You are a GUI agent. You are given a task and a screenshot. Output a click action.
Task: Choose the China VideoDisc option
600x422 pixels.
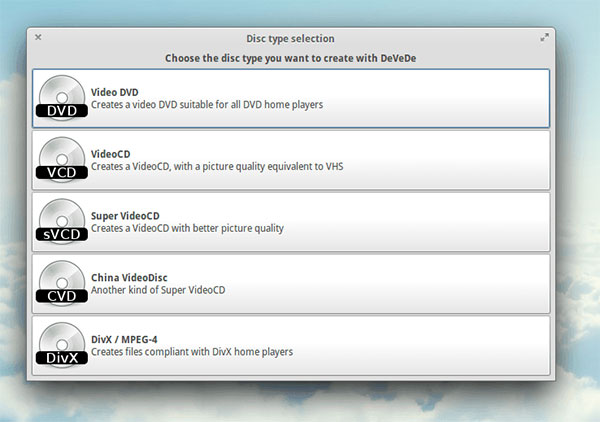pos(291,284)
